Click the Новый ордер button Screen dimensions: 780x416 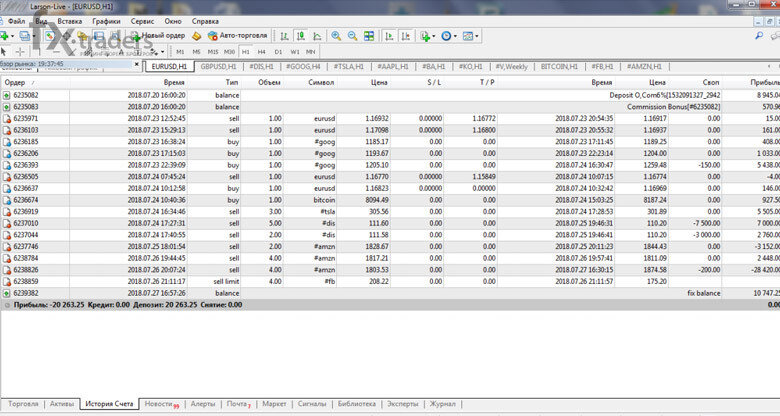(158, 36)
